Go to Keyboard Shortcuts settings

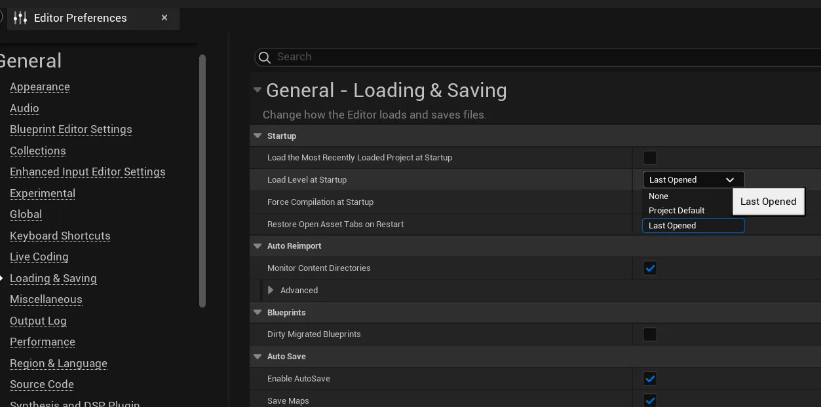pos(60,236)
